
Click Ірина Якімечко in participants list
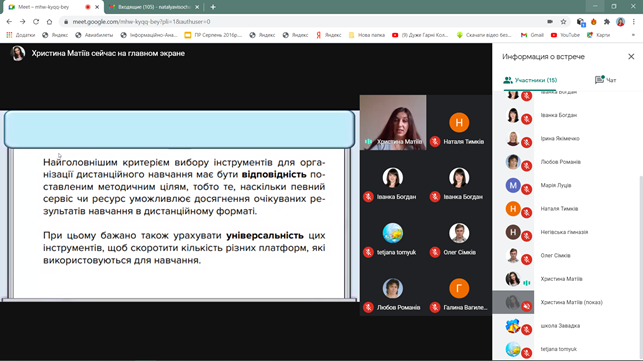(560, 139)
